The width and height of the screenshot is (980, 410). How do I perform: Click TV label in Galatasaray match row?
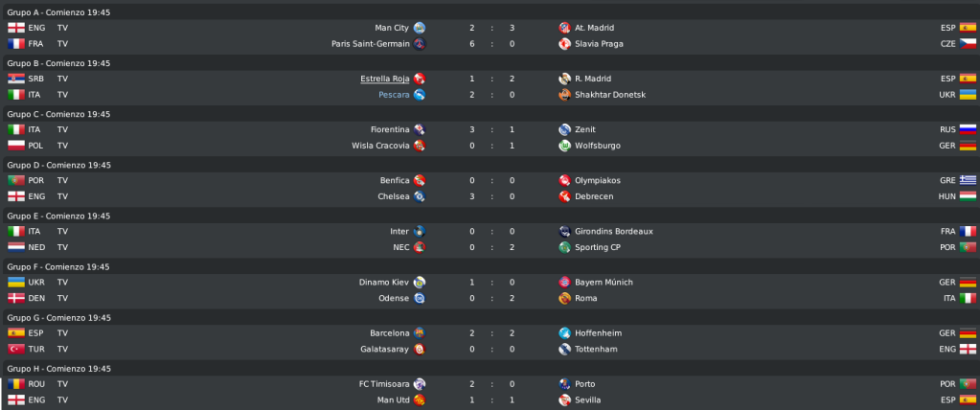pyautogui.click(x=62, y=349)
